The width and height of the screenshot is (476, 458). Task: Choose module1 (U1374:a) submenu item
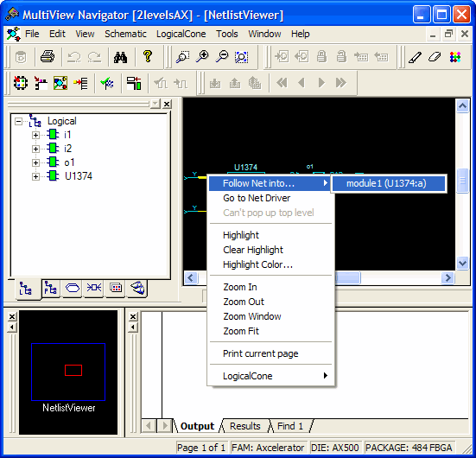[x=389, y=183]
